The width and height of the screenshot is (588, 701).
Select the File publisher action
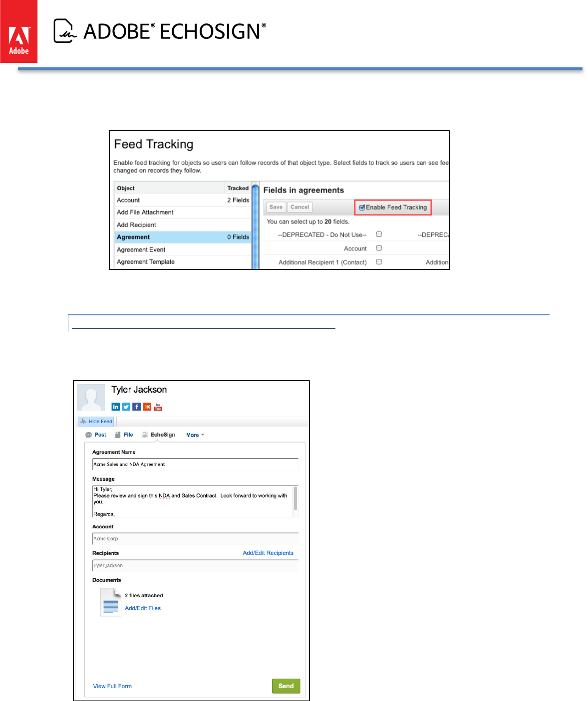(x=124, y=435)
